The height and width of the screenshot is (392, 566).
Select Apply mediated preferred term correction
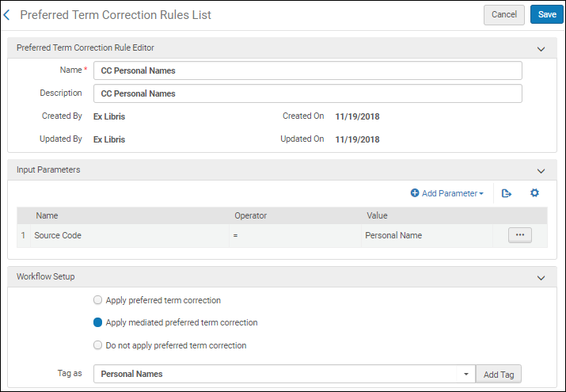tap(98, 323)
